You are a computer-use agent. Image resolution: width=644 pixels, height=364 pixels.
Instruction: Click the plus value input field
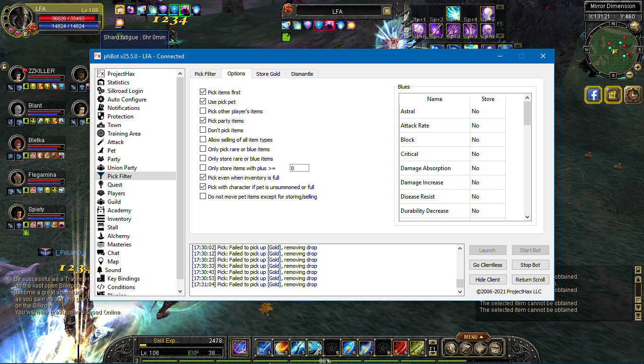pyautogui.click(x=299, y=168)
